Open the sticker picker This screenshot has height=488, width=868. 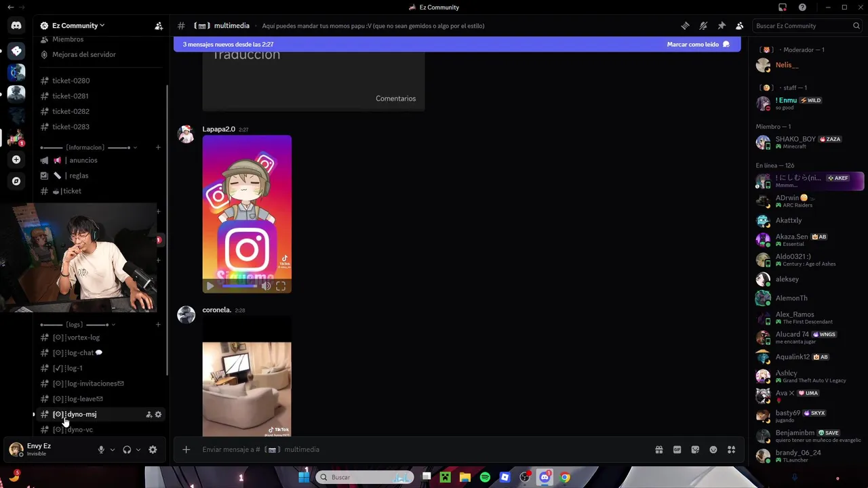pyautogui.click(x=695, y=449)
